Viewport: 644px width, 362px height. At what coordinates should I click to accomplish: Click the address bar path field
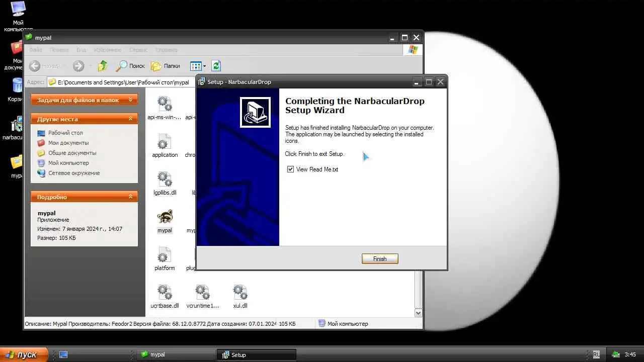(x=121, y=82)
